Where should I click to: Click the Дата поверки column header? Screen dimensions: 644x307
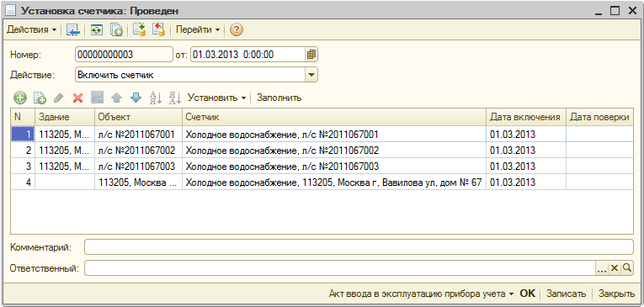point(599,117)
